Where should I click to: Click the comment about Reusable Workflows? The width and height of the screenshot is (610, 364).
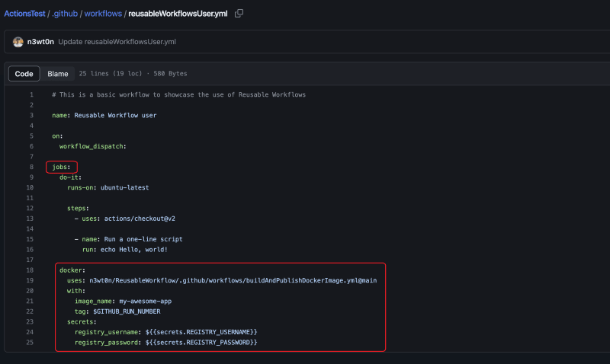pyautogui.click(x=179, y=94)
